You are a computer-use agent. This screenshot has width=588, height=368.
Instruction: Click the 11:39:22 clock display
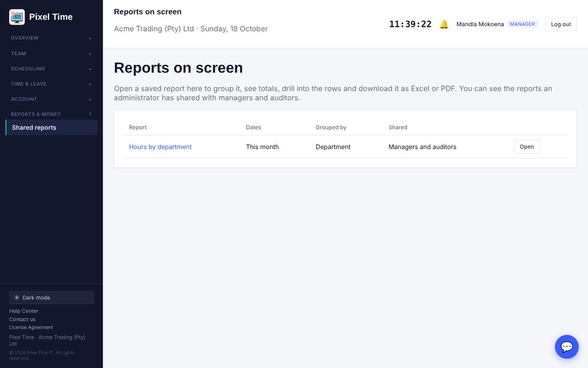tap(410, 25)
